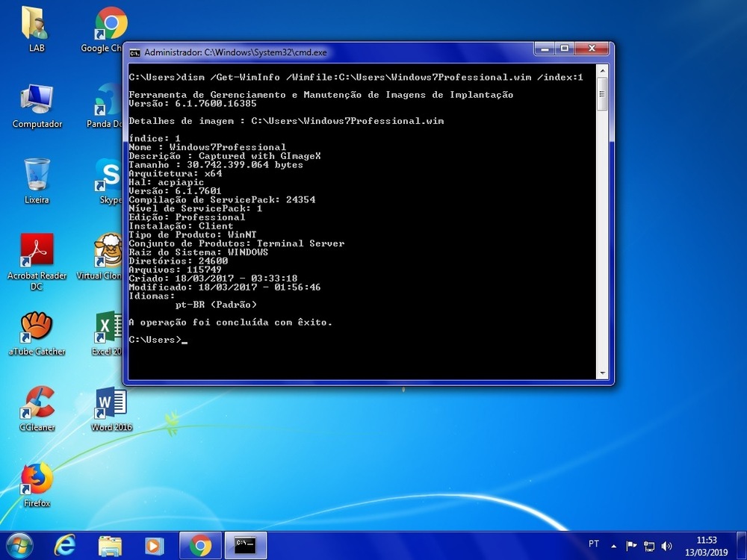Open the PT language selector
Image resolution: width=747 pixels, height=560 pixels.
(x=594, y=544)
